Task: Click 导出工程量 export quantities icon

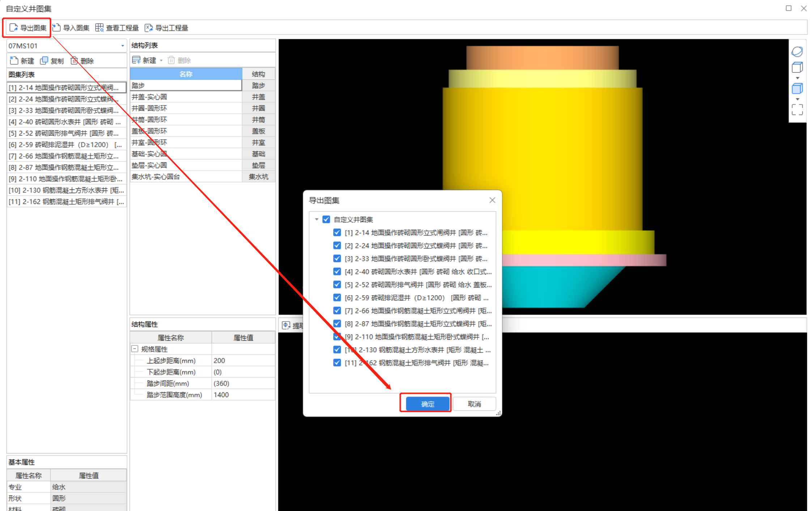Action: [149, 28]
